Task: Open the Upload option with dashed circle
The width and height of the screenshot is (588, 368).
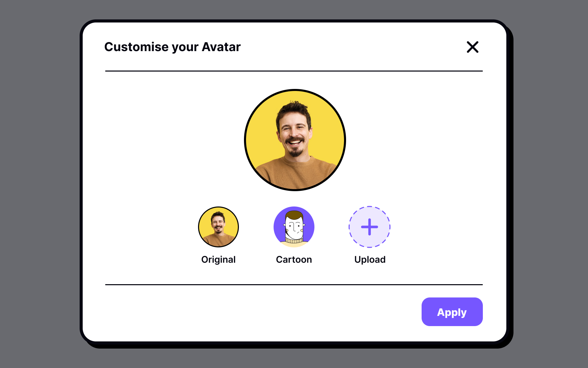Action: coord(370,227)
